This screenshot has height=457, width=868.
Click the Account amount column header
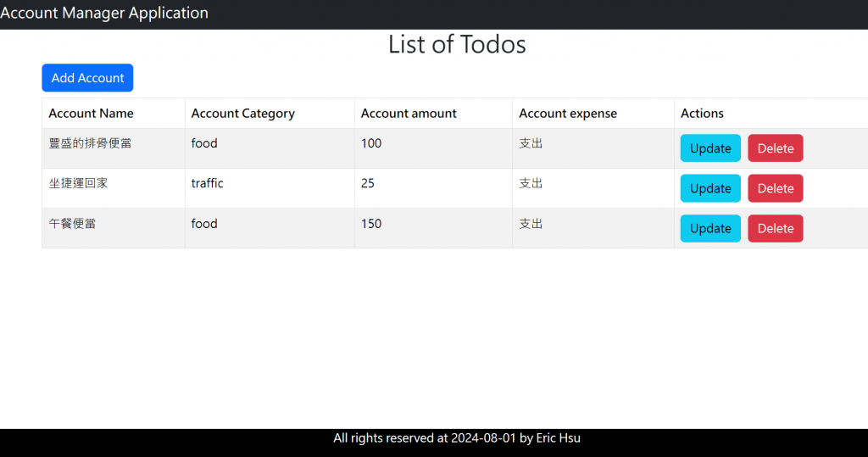(409, 114)
